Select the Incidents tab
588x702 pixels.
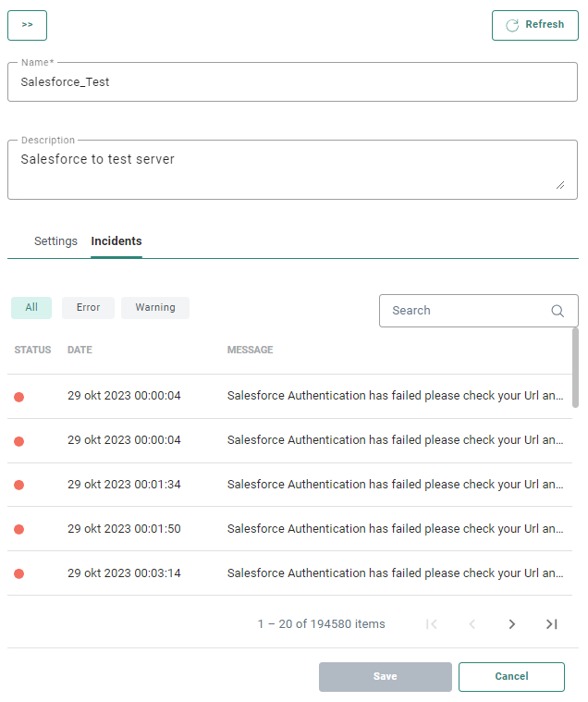click(x=116, y=241)
